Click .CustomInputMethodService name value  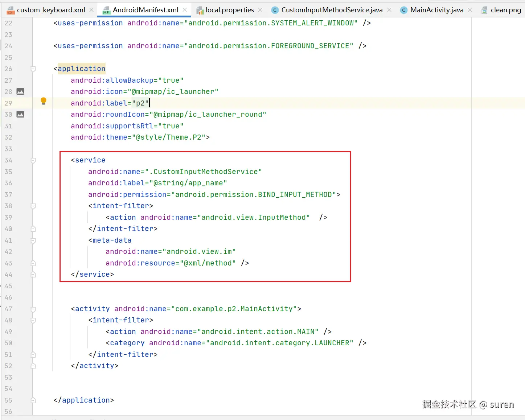[204, 172]
